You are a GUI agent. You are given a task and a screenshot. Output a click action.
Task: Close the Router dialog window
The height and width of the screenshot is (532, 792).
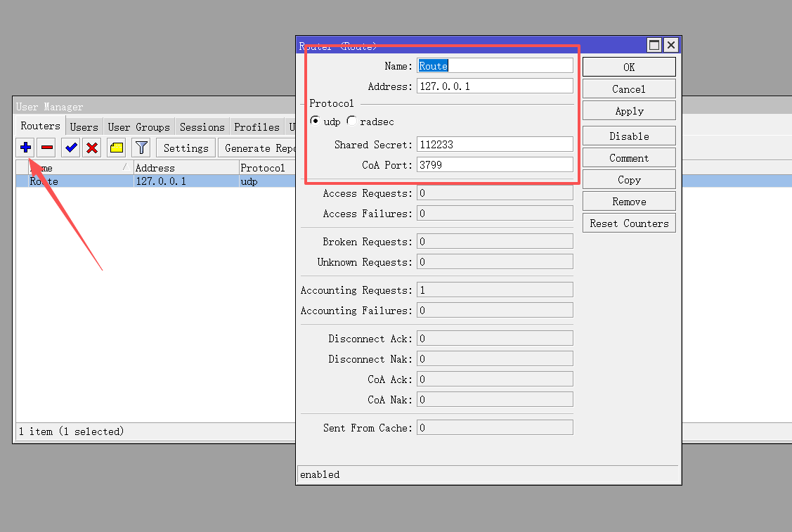pyautogui.click(x=671, y=46)
